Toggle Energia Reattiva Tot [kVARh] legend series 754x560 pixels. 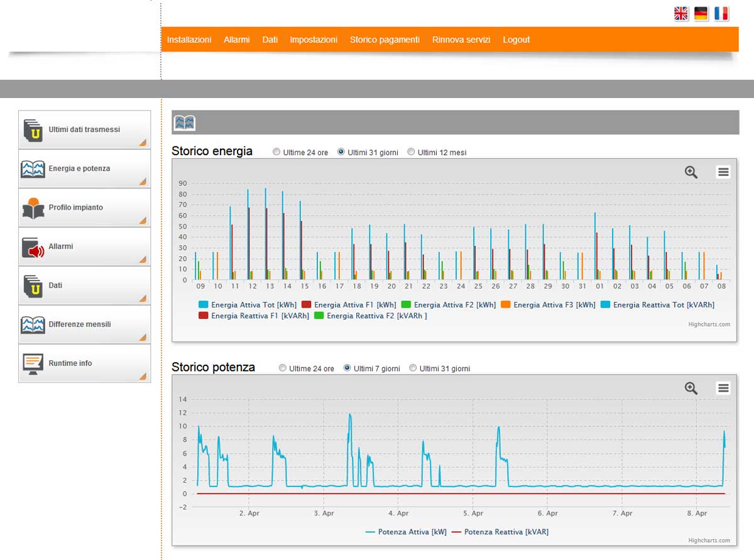657,305
